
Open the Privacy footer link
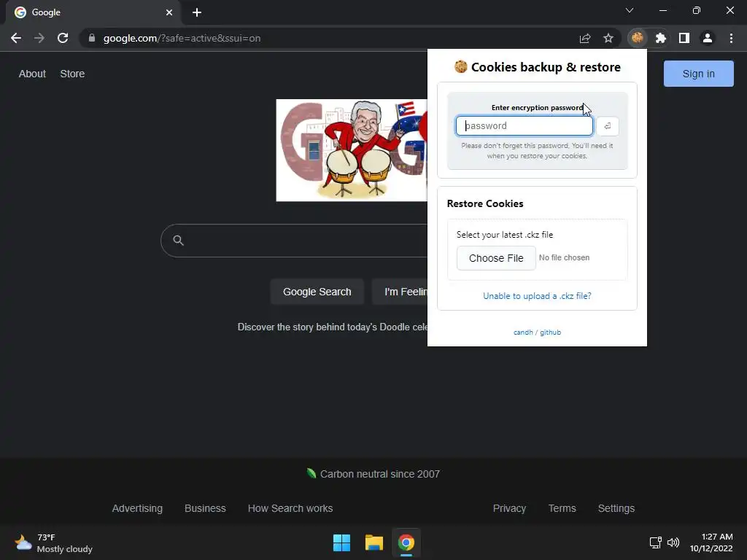[x=509, y=508]
